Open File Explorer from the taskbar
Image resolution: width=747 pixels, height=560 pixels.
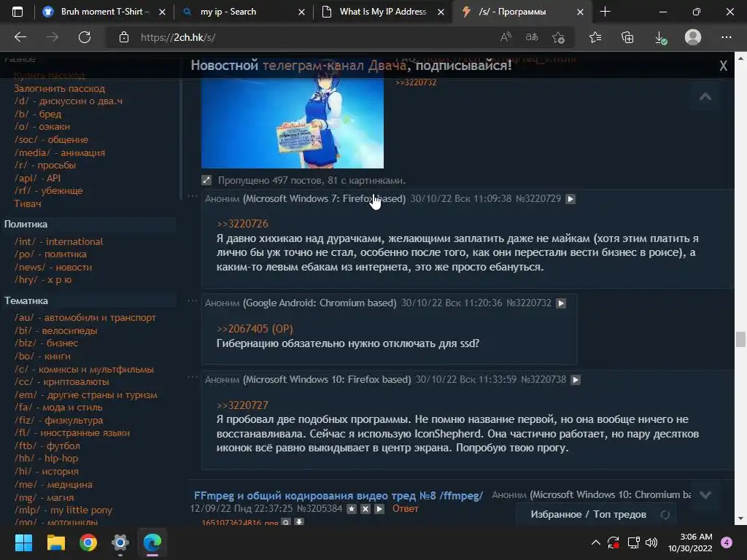[x=55, y=542]
